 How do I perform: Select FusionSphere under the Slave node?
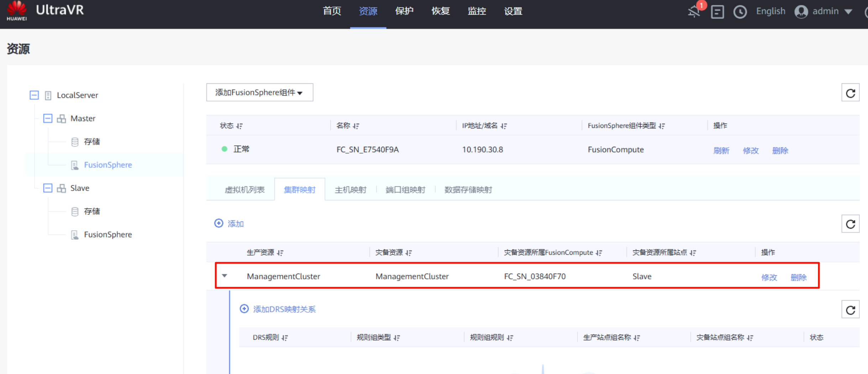point(108,234)
